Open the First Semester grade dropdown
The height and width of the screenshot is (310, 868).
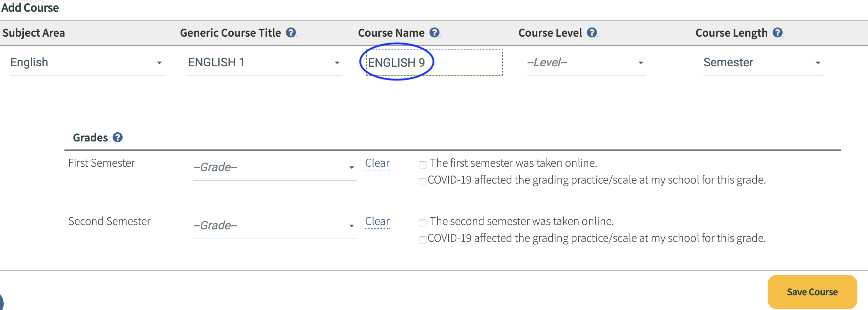[x=274, y=167]
